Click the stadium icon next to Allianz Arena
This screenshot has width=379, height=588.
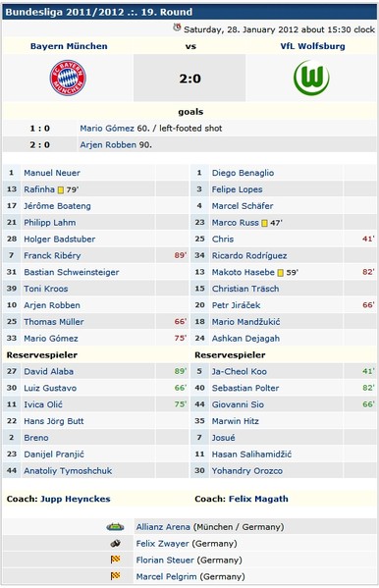115,527
